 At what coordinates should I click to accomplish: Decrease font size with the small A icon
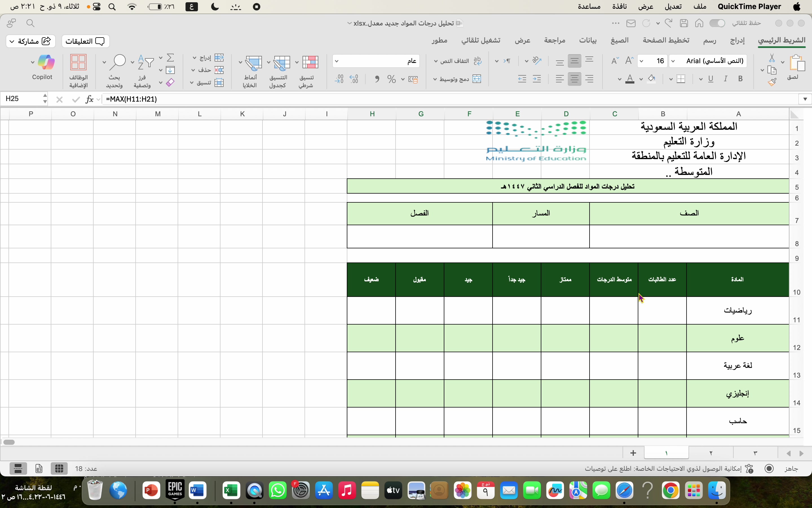(615, 61)
